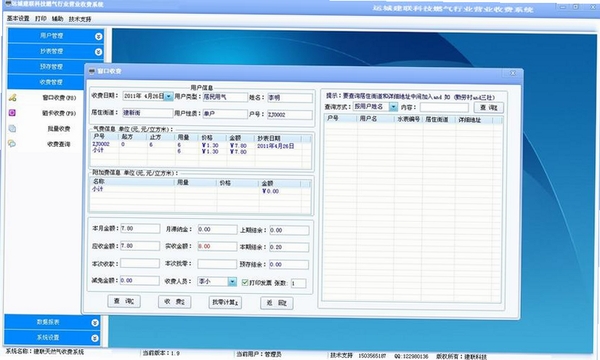This screenshot has height=360, width=600.
Task: Click the 返回 button
Action: pos(277,303)
